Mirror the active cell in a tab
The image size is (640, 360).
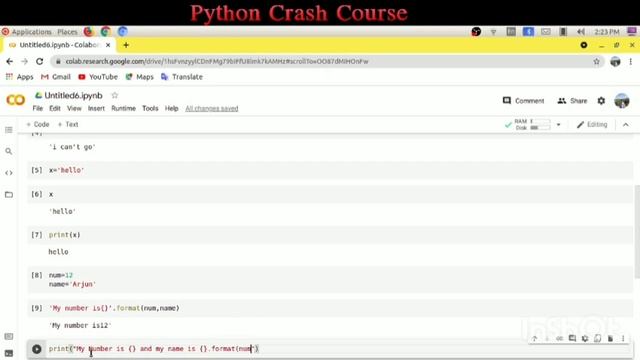[x=598, y=338]
